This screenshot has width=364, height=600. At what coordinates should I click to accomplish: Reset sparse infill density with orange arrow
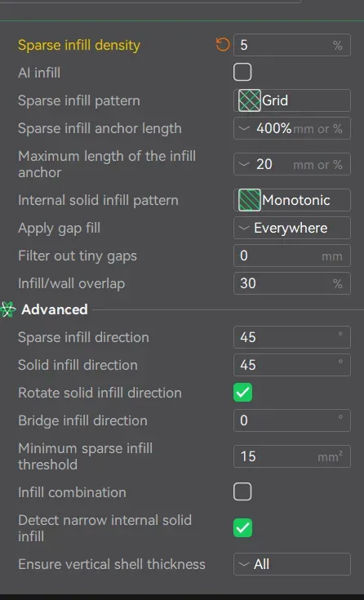[x=222, y=45]
